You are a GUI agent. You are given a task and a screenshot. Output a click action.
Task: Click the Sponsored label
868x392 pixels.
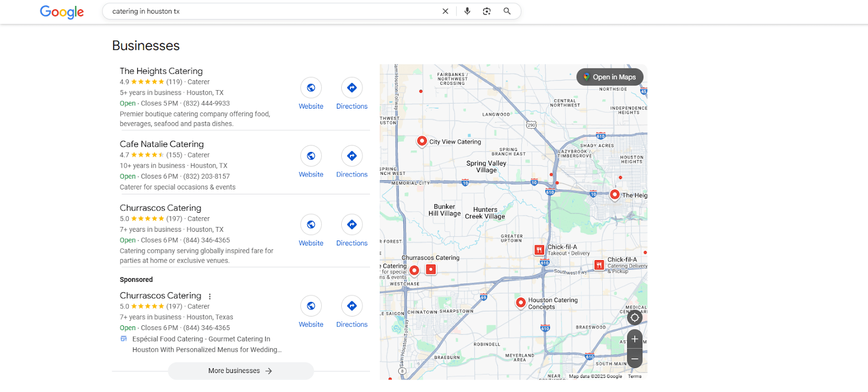[136, 280]
